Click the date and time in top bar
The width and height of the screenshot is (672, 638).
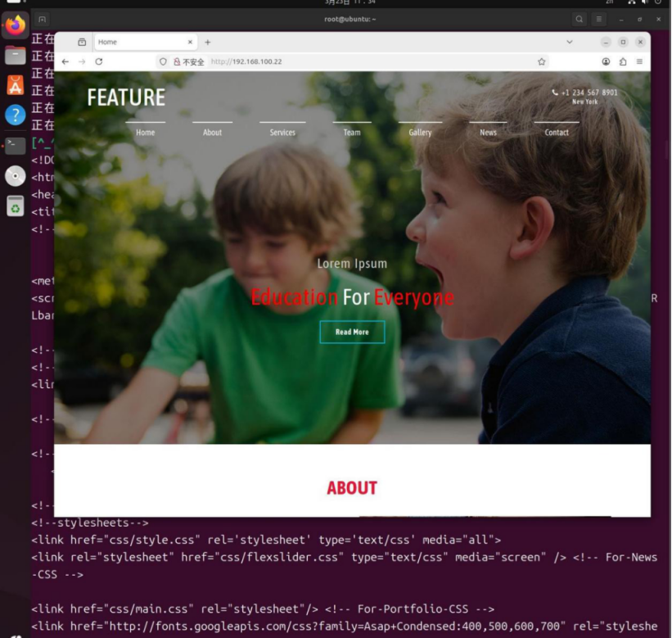(350, 2)
